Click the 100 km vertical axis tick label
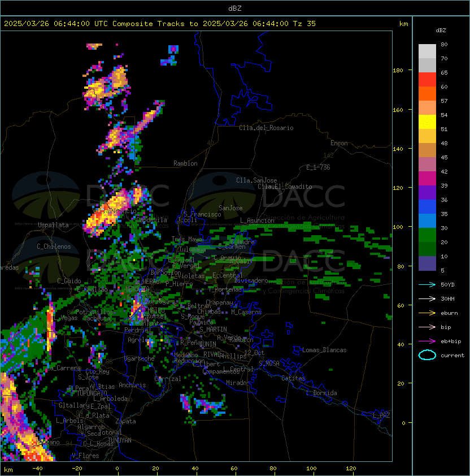The width and height of the screenshot is (470, 476). coord(398,227)
